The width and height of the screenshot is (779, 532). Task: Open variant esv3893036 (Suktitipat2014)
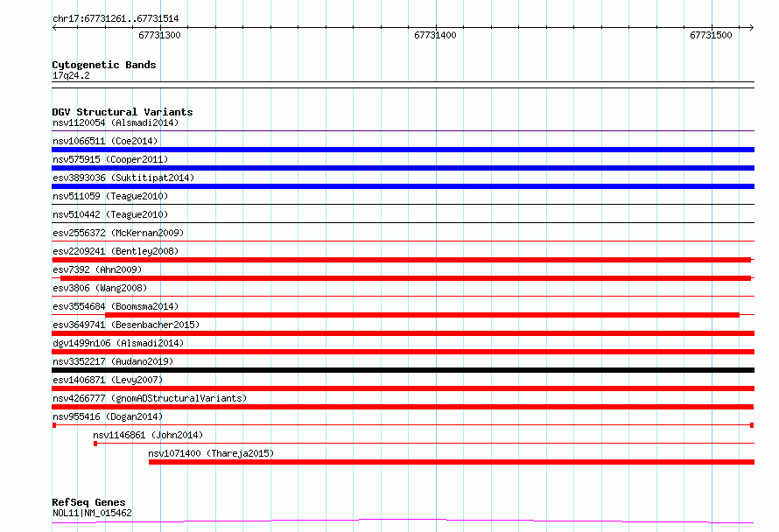(x=123, y=178)
